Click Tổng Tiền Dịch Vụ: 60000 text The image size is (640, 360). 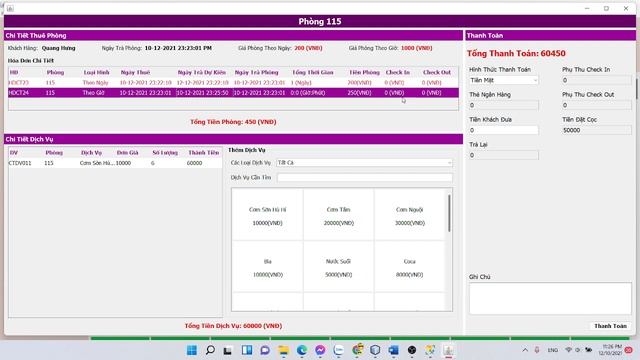[x=233, y=326]
